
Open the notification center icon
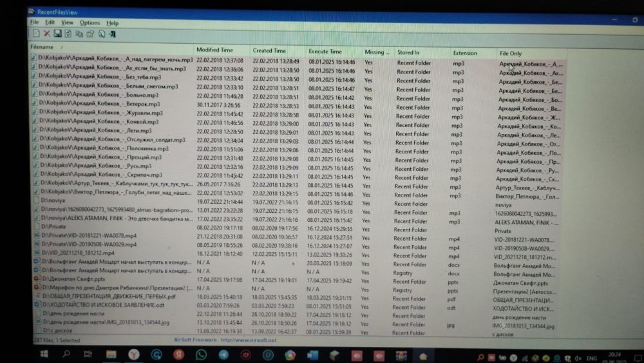tap(638, 358)
